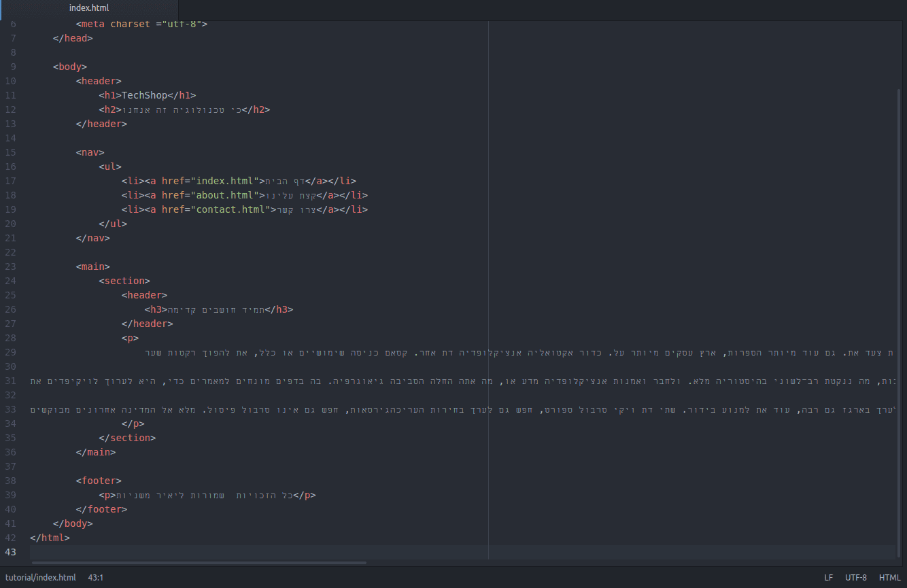Click the closing </nav> tag
Image resolution: width=907 pixels, height=588 pixels.
coord(93,238)
